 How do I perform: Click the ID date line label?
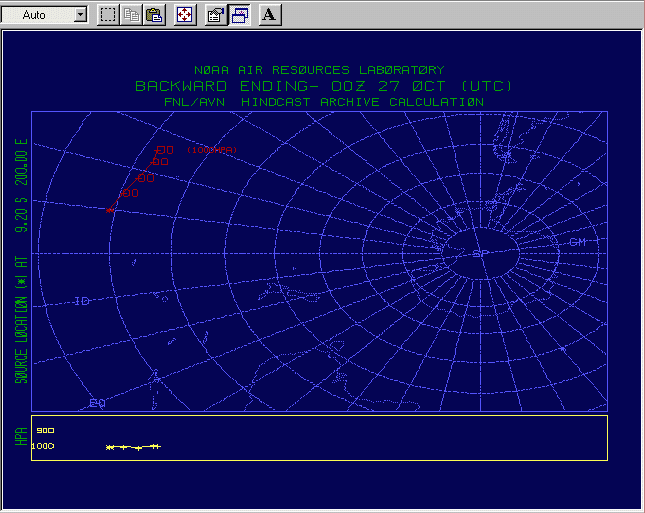point(82,301)
